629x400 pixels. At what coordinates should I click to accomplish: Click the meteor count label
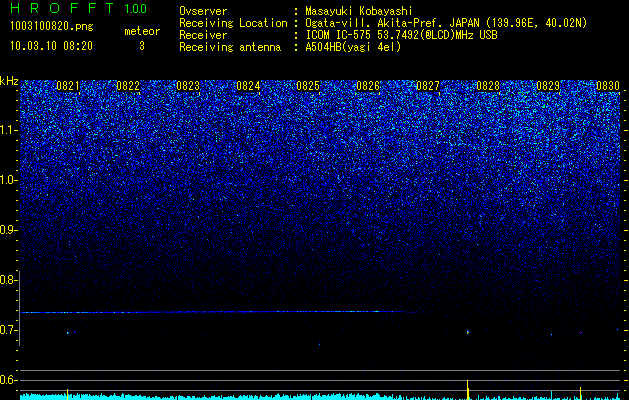142,31
